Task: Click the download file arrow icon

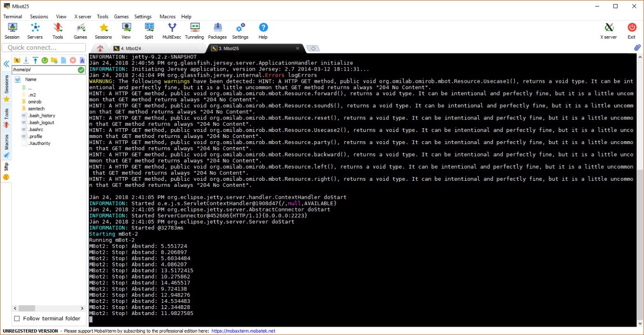Action: (26, 60)
